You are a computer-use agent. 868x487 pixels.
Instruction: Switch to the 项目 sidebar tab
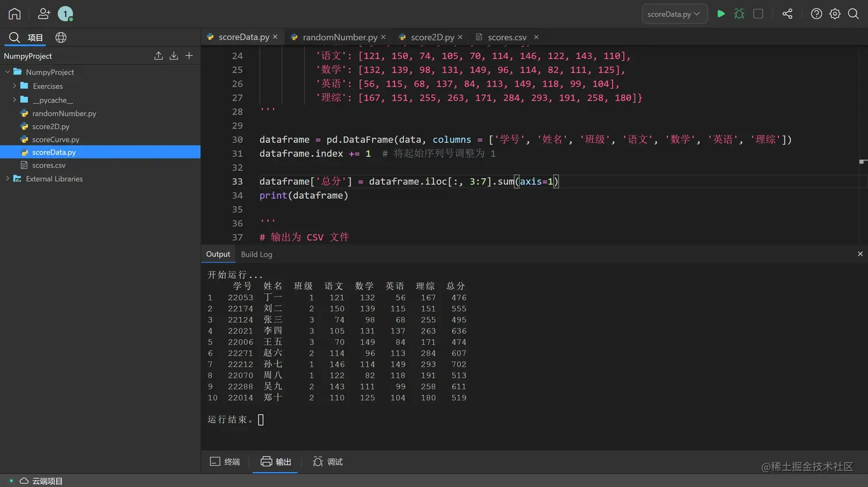26,37
